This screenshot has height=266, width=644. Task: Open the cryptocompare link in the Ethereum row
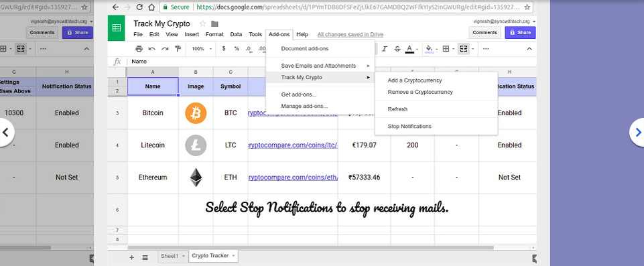[293, 178]
